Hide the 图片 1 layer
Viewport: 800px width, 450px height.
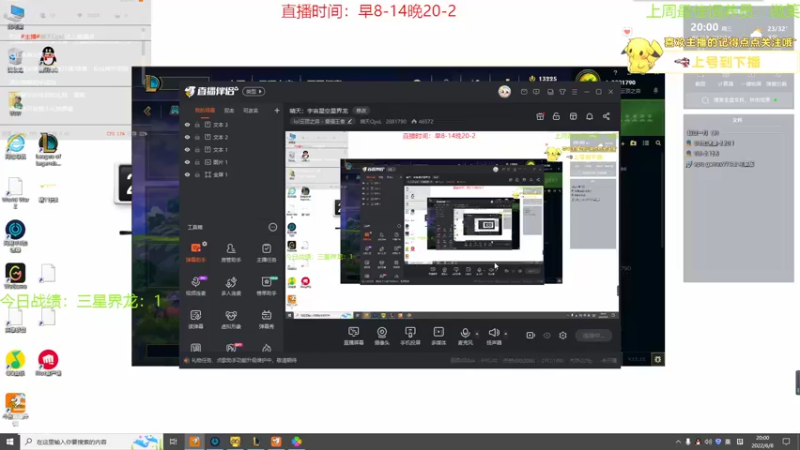click(187, 162)
